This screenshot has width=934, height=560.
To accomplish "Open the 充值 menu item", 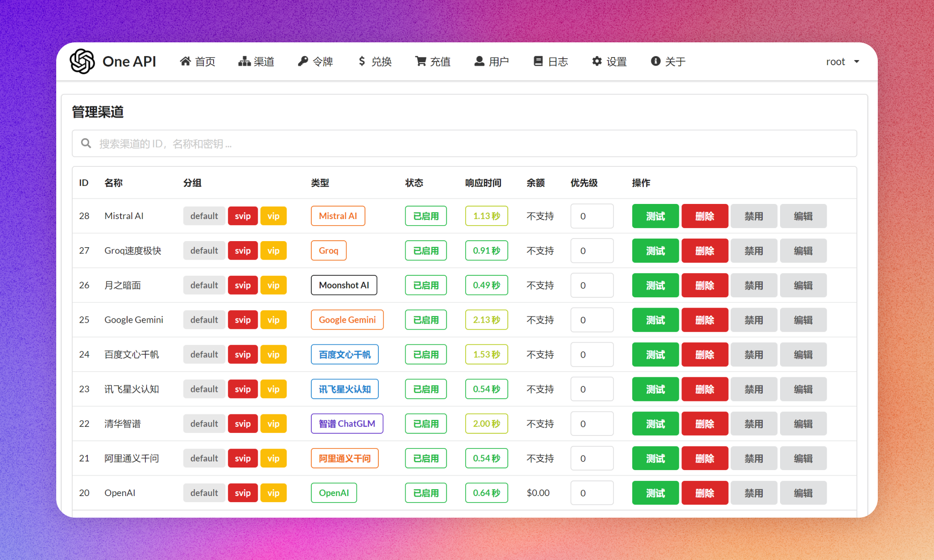I will pyautogui.click(x=433, y=61).
